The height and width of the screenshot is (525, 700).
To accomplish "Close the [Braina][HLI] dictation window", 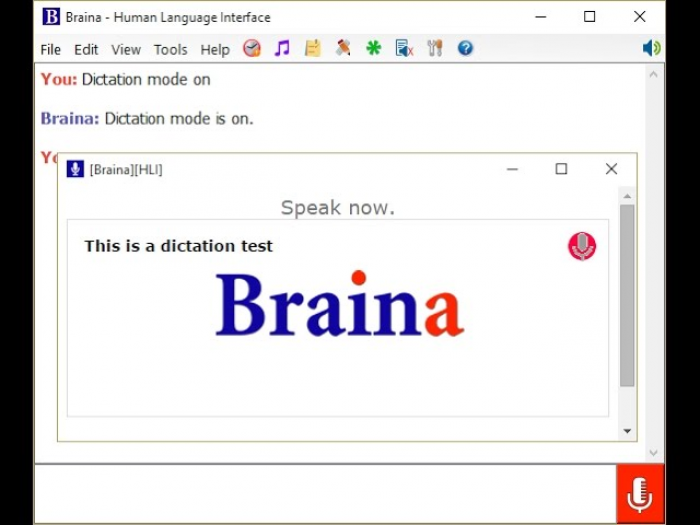I will pyautogui.click(x=611, y=169).
